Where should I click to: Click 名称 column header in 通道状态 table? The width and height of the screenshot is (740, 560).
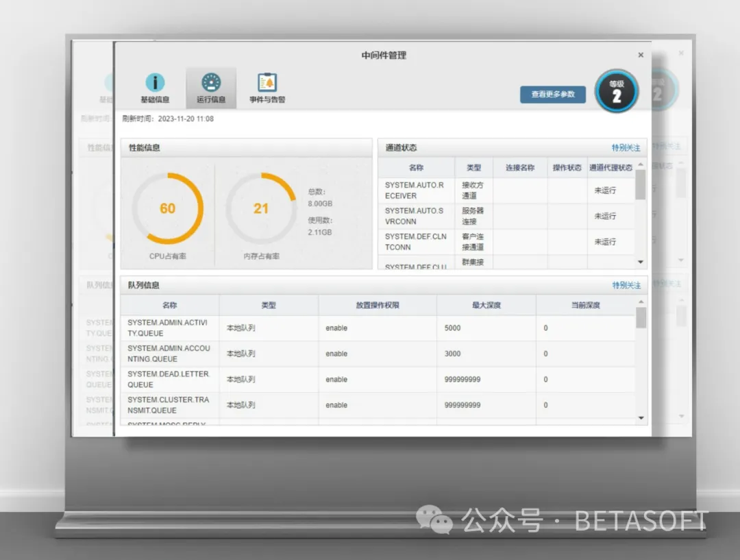[417, 168]
